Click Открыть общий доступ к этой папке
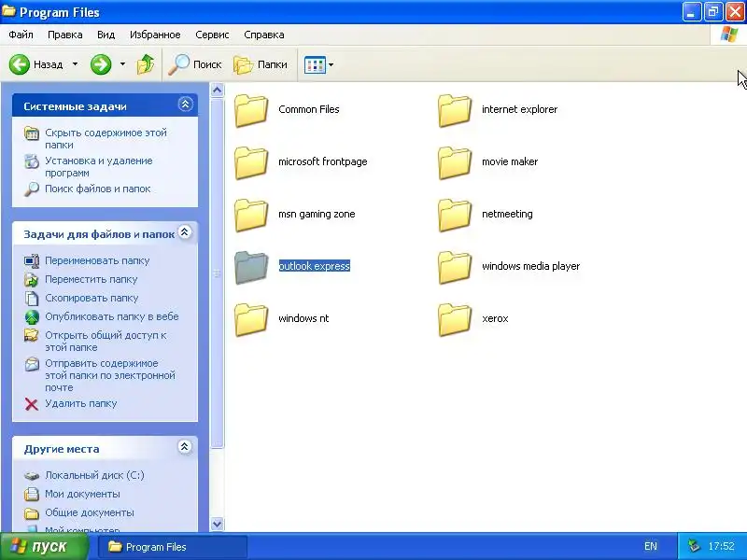This screenshot has height=560, width=747. tap(106, 341)
